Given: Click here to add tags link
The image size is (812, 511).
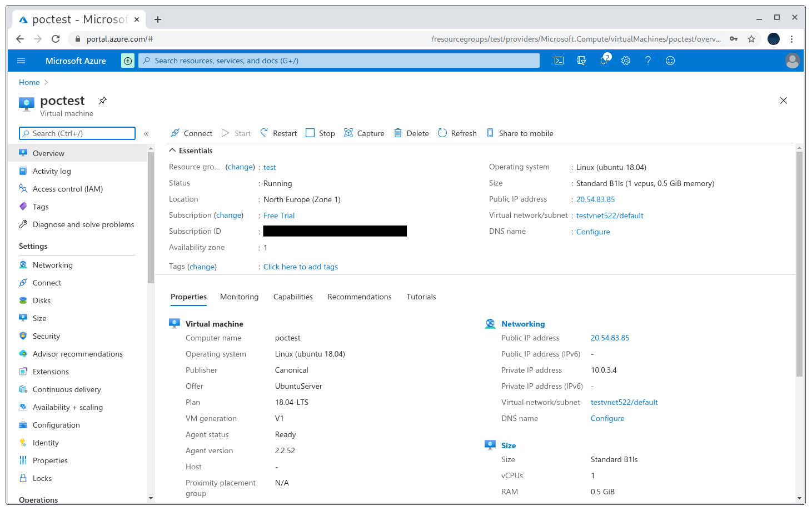Looking at the screenshot, I should click(301, 267).
